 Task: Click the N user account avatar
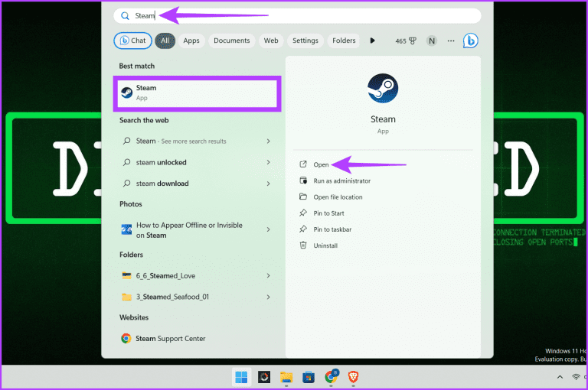click(432, 41)
